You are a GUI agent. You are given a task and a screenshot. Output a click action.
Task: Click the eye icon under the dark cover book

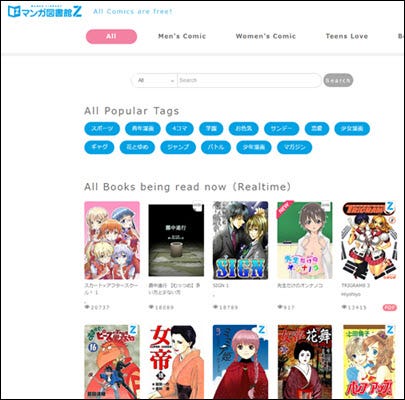point(151,307)
